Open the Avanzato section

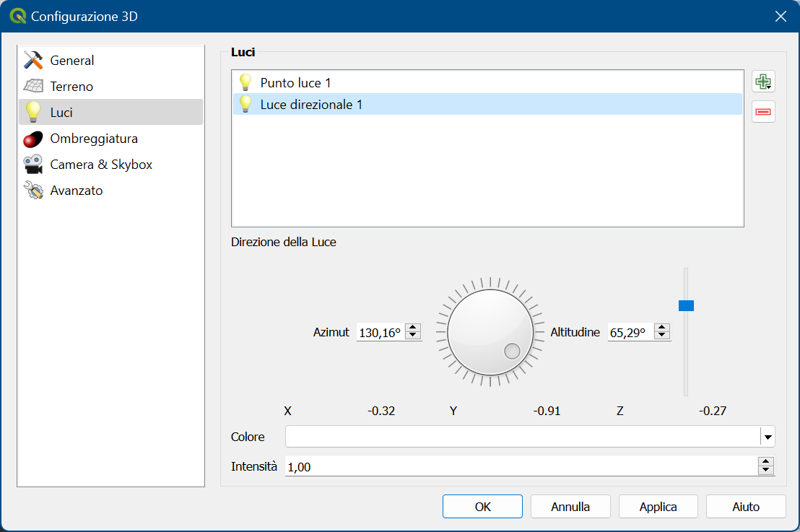coord(110,191)
